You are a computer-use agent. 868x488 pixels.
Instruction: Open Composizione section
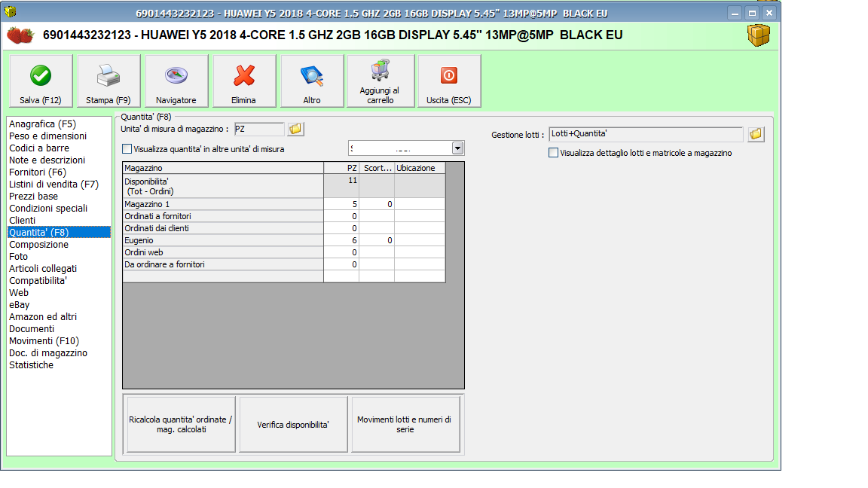pos(38,245)
